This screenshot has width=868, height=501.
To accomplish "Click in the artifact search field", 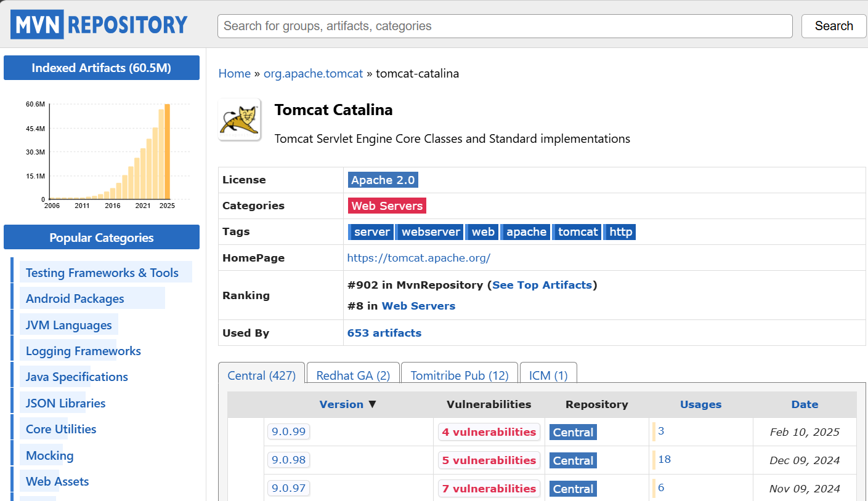I will pyautogui.click(x=505, y=26).
